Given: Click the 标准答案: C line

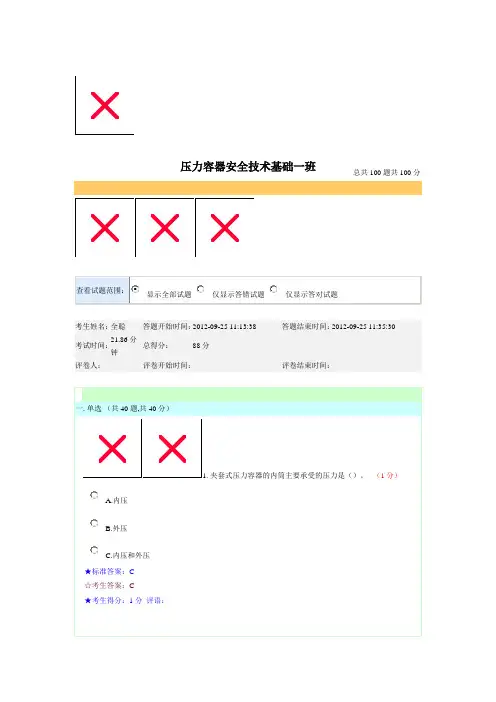Looking at the screenshot, I should coord(110,572).
